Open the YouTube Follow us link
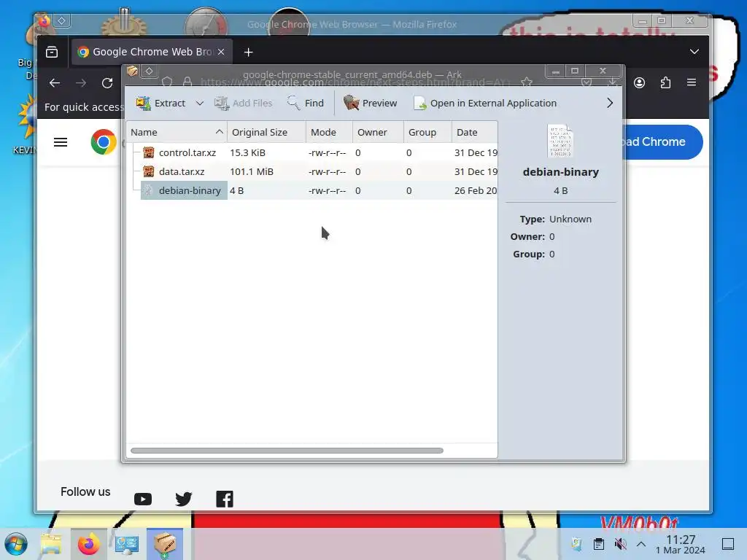The image size is (747, 560). click(143, 499)
